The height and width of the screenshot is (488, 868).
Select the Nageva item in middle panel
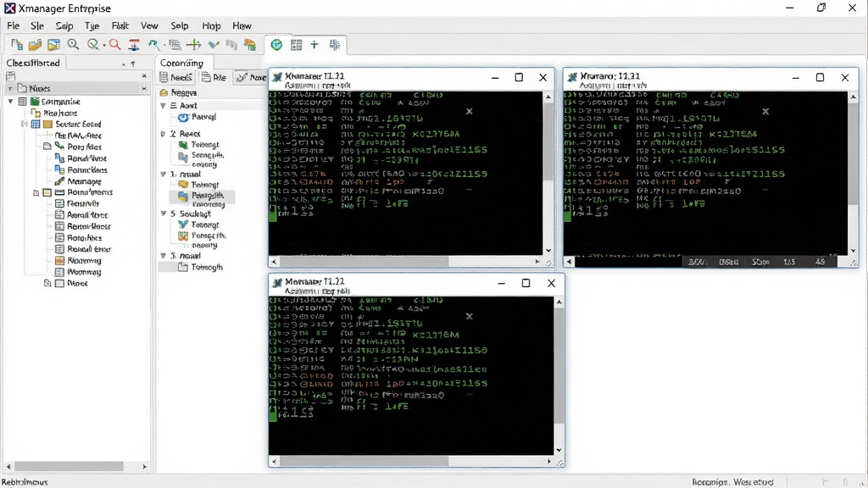click(184, 92)
